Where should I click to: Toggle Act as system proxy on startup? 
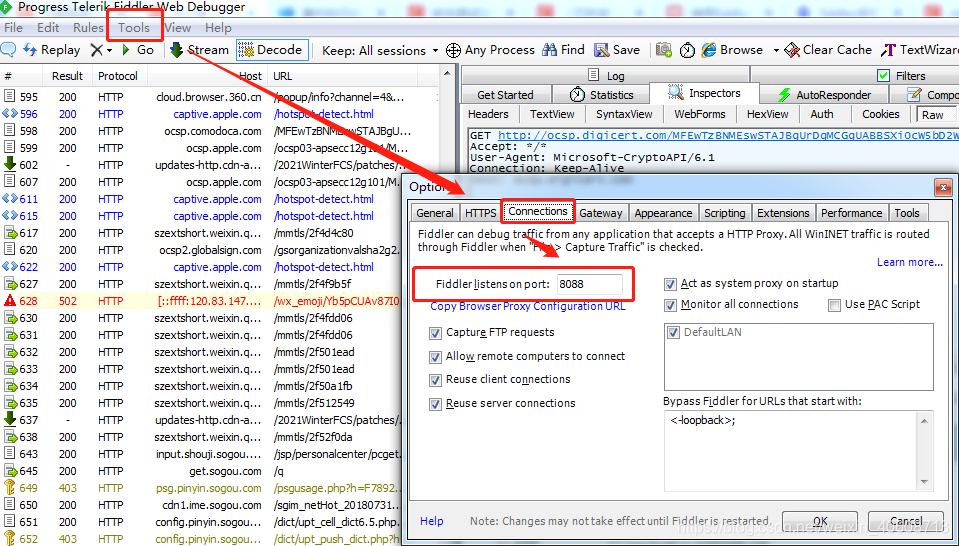click(x=670, y=284)
